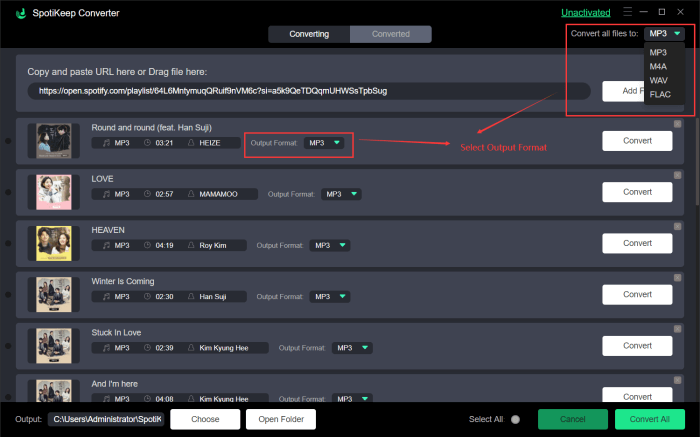Remove Winter Is Coming track with its X
This screenshot has height=437, width=700.
point(677,278)
